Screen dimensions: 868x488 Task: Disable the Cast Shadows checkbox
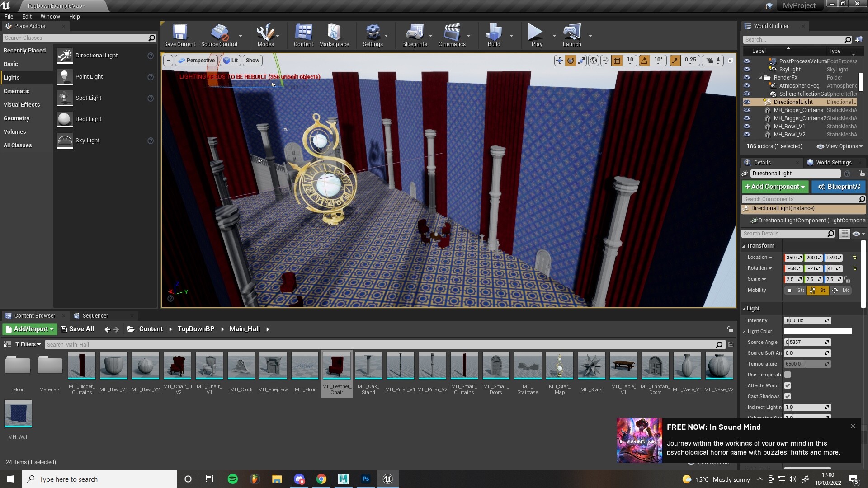coord(788,396)
